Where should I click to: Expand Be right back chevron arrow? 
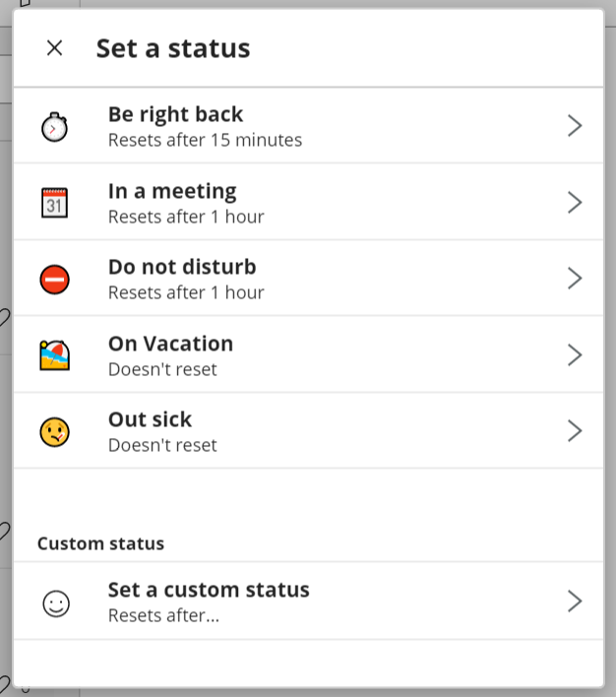(575, 126)
